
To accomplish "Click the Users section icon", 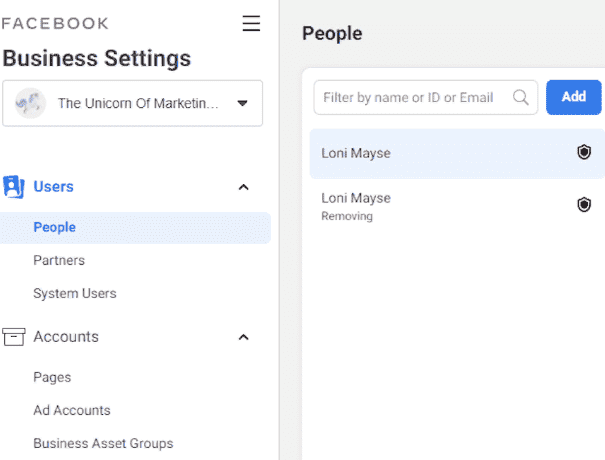I will point(14,187).
